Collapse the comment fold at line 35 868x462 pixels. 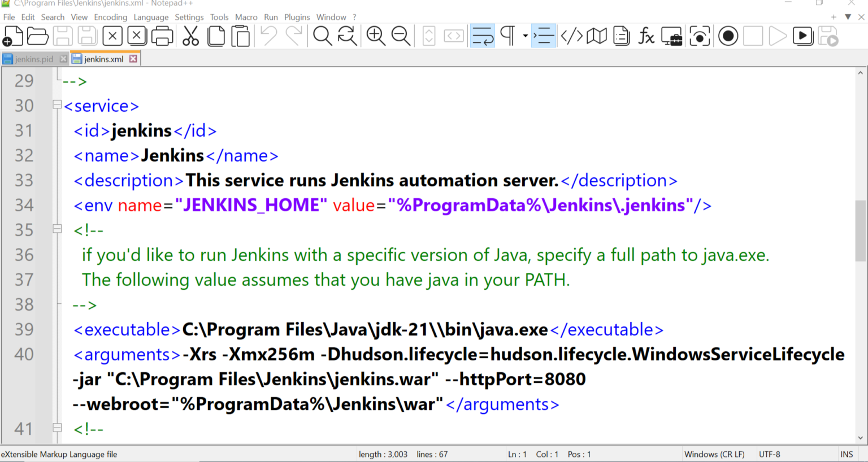coord(57,229)
